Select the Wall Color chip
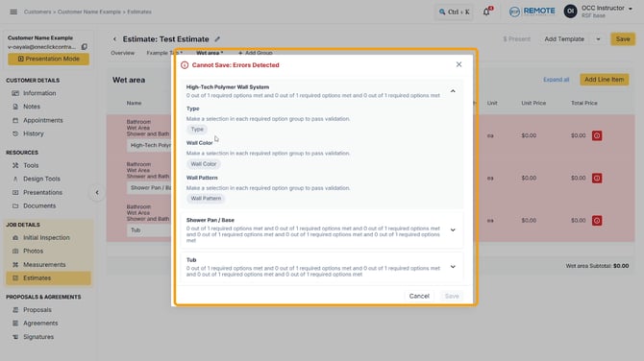 pos(204,164)
